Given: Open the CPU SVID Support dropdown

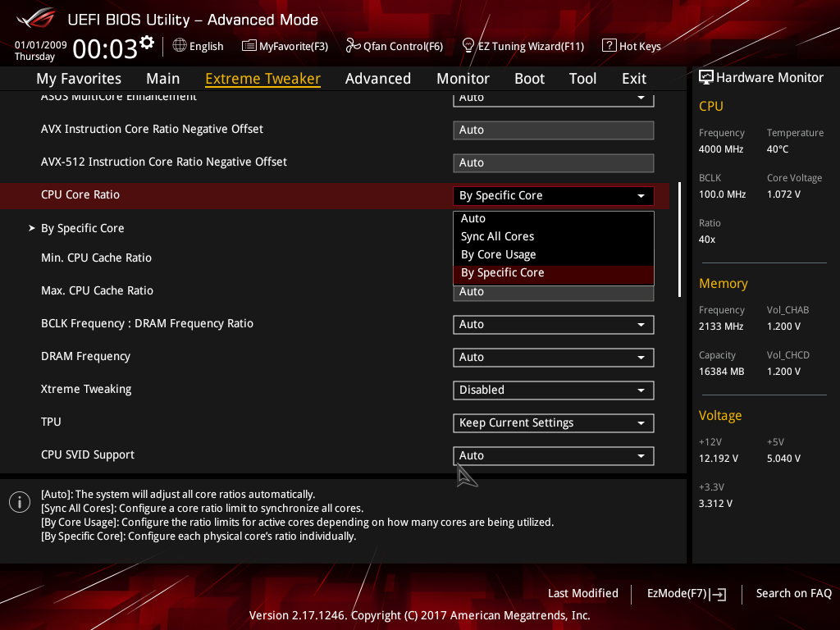Looking at the screenshot, I should [554, 455].
